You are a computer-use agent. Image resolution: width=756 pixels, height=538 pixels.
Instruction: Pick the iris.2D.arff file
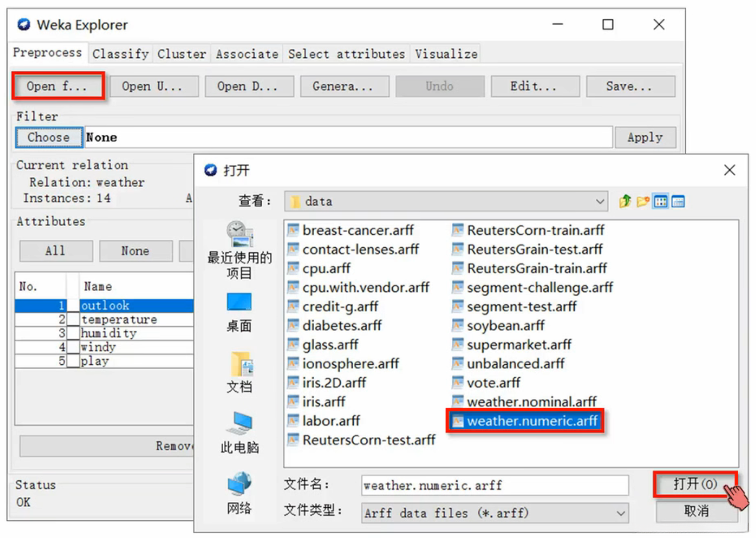pyautogui.click(x=327, y=383)
